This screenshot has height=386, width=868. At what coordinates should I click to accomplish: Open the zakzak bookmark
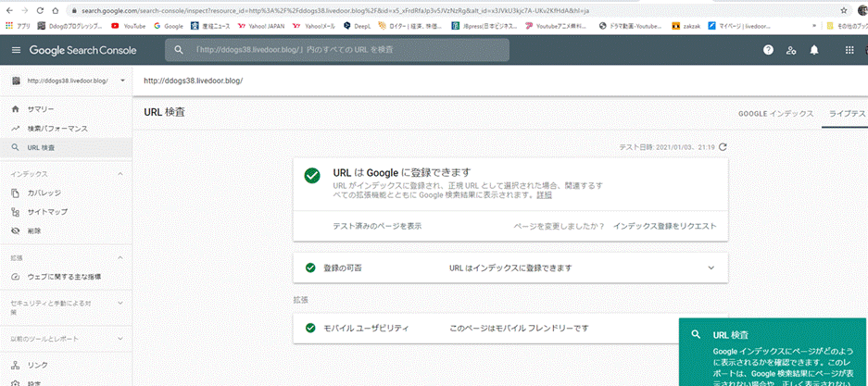pyautogui.click(x=686, y=25)
